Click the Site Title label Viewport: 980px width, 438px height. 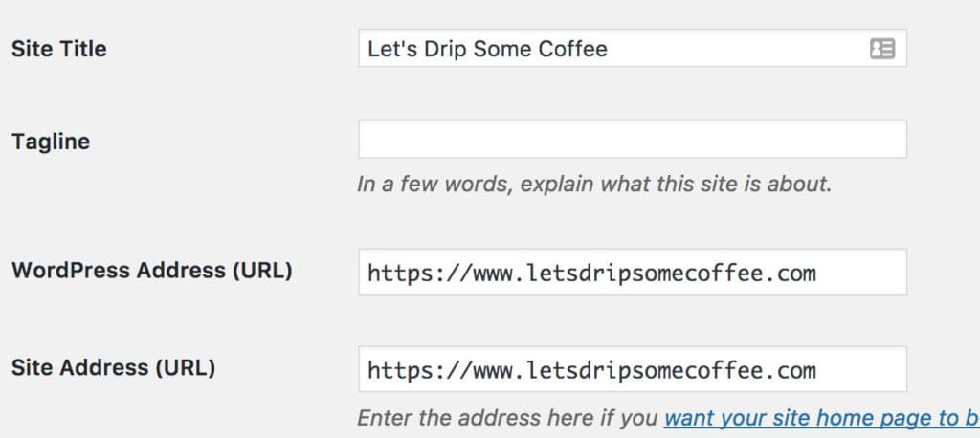(59, 49)
